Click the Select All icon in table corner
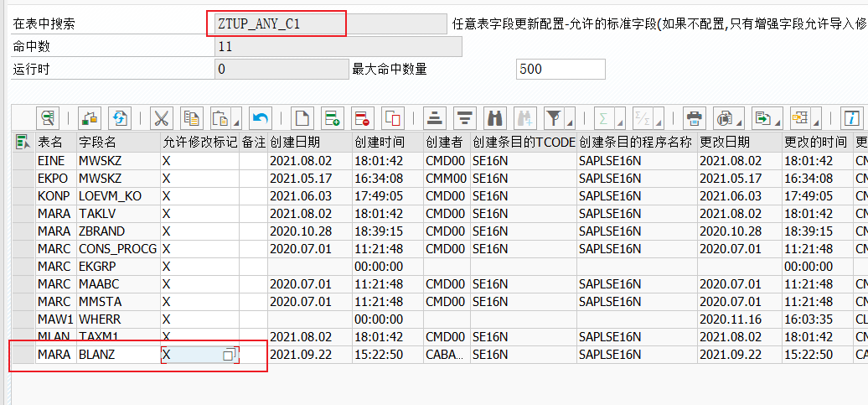Screen dimensions: 868x405 pos(23,142)
